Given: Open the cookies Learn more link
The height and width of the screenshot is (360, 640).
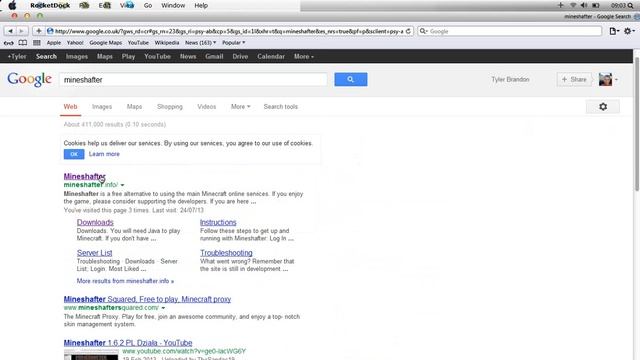Looking at the screenshot, I should (104, 154).
